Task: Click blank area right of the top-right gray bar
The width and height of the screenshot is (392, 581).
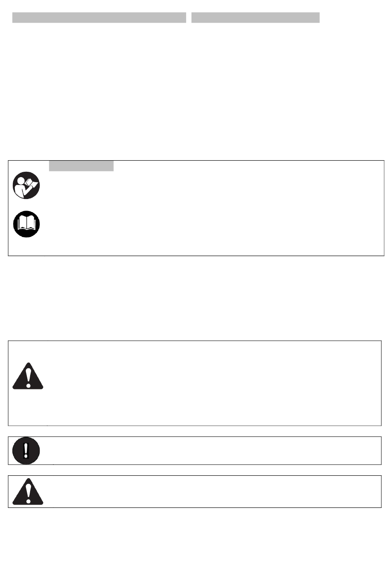Action: (x=355, y=18)
